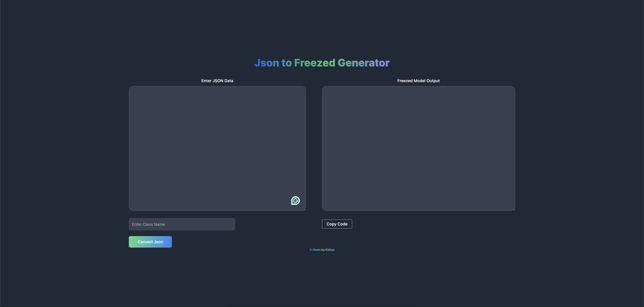This screenshot has width=644, height=307.
Task: Click the copyright symbol in the footer credit
Action: click(x=311, y=250)
